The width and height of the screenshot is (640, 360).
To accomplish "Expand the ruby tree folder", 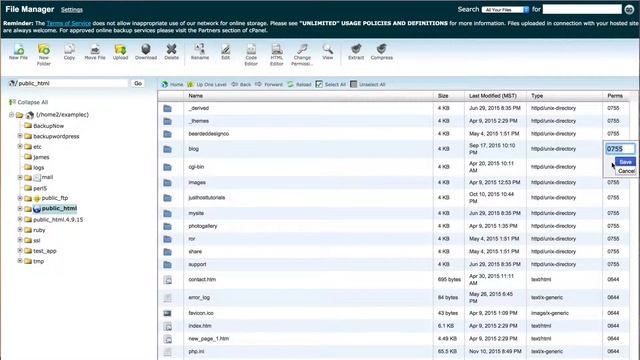I will pos(20,229).
